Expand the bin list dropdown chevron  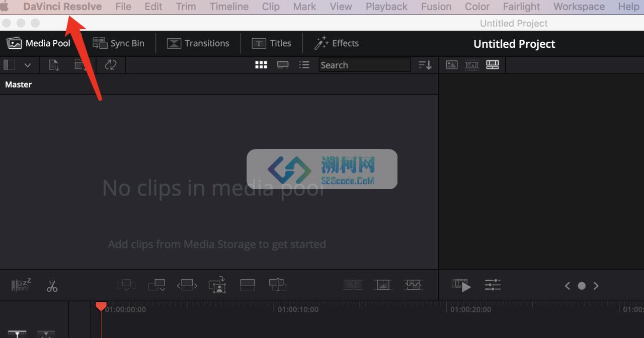pos(28,65)
